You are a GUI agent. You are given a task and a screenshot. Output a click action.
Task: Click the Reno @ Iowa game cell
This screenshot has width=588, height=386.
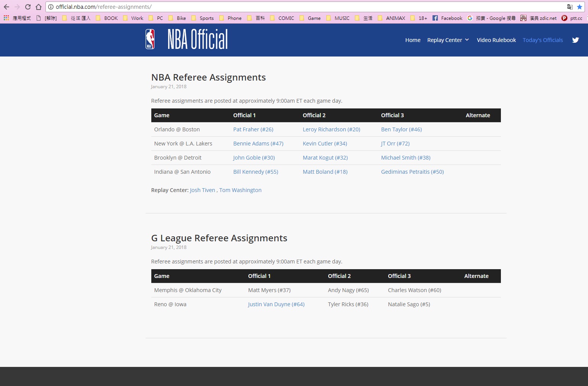[170, 304]
